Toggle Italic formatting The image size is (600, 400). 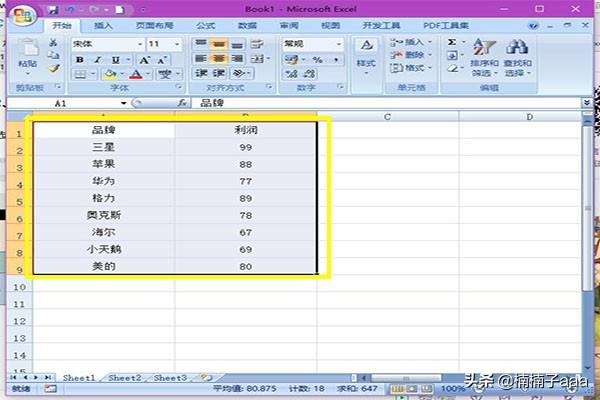tap(98, 60)
